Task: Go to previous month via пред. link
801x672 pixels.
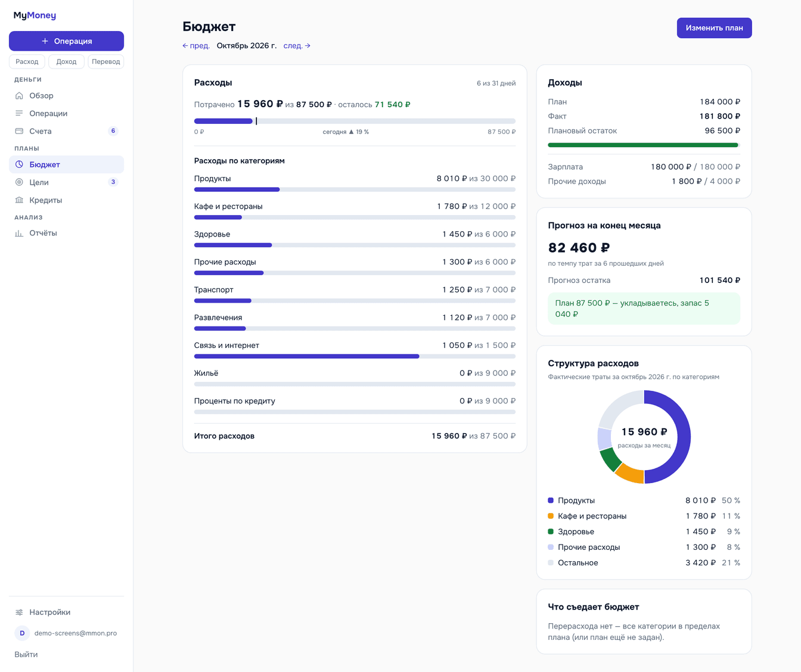Action: pos(196,46)
